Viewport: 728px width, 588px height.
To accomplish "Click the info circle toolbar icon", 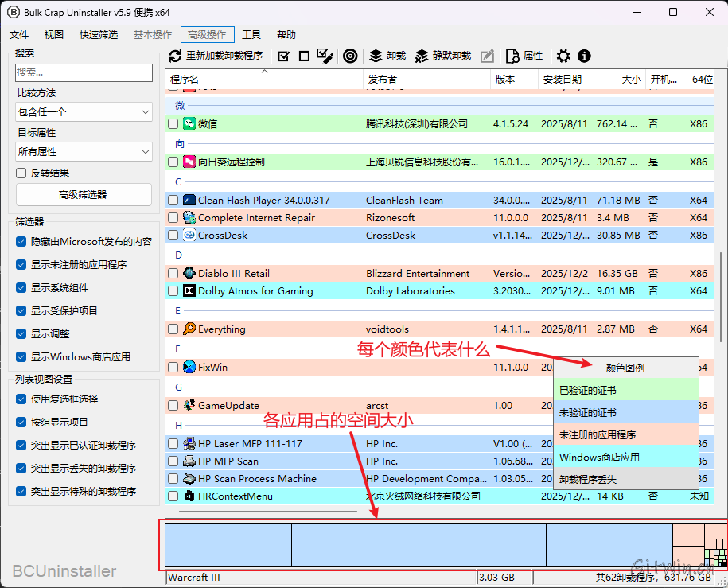I will pyautogui.click(x=584, y=56).
